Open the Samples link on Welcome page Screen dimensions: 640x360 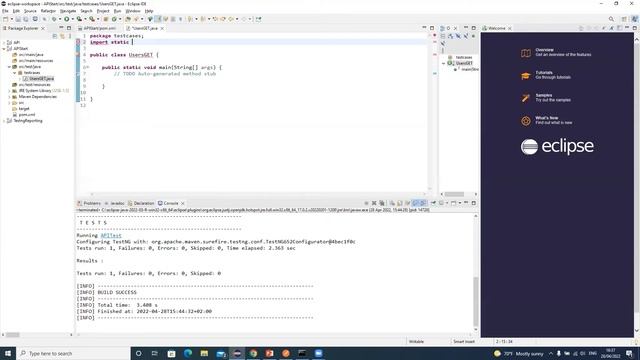point(544,95)
